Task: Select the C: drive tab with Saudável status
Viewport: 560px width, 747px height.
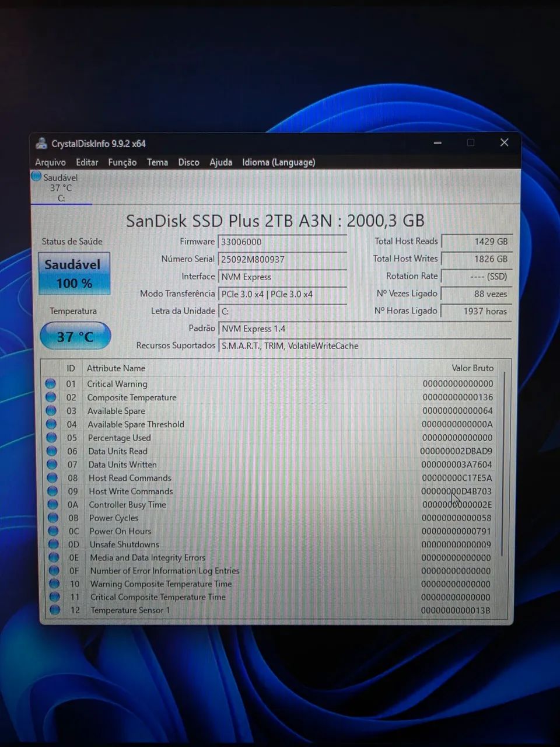Action: (x=61, y=187)
